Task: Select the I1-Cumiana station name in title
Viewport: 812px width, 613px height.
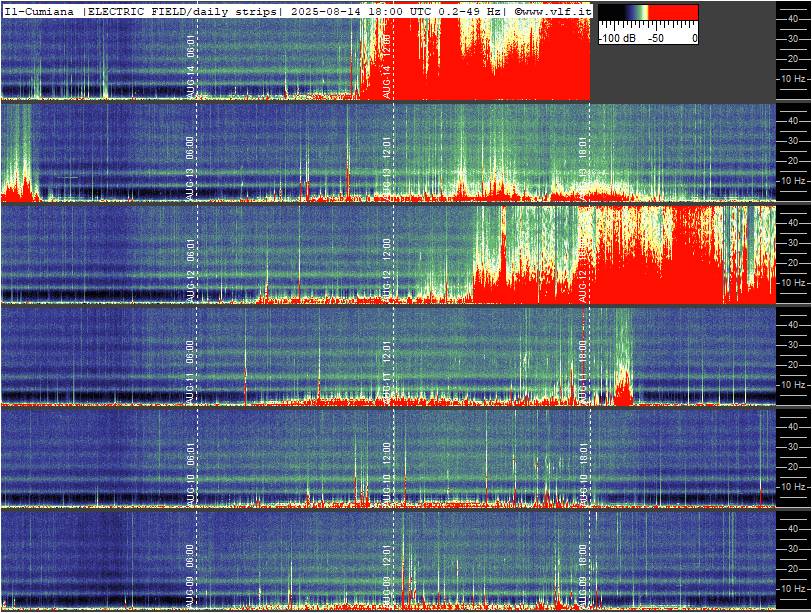Action: tap(39, 11)
